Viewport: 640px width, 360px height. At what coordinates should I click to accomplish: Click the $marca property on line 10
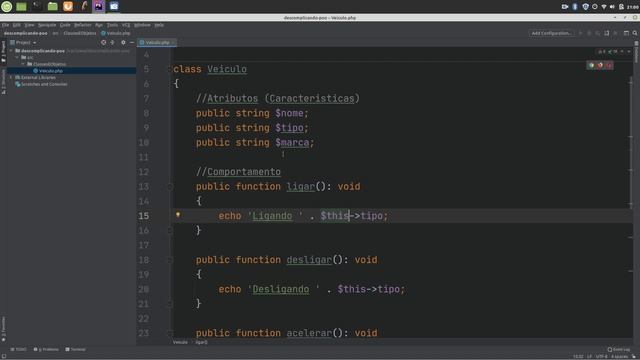tap(292, 142)
